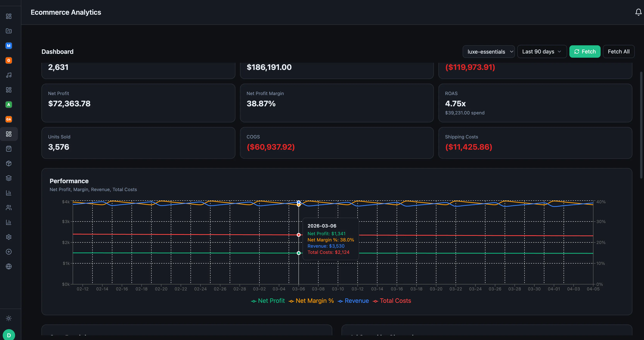Click the Ecommerce Analytics title
The width and height of the screenshot is (644, 340).
click(x=66, y=12)
